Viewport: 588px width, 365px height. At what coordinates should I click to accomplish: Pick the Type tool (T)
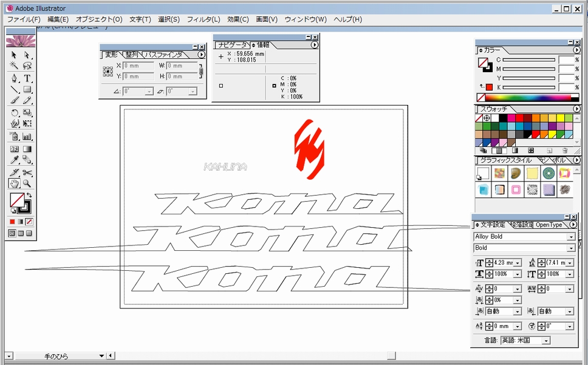coord(27,78)
